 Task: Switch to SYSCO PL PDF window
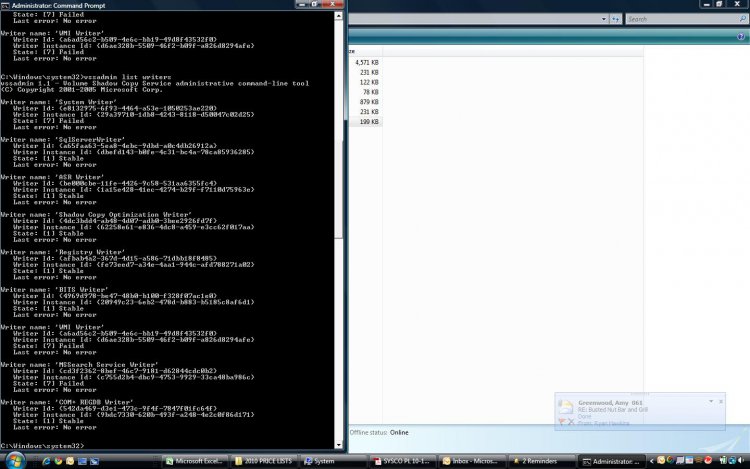click(403, 461)
